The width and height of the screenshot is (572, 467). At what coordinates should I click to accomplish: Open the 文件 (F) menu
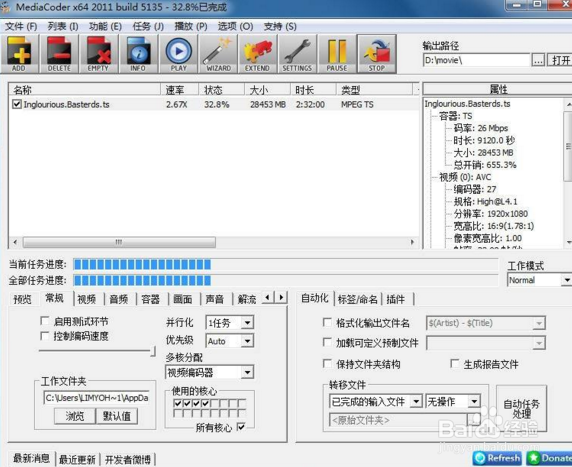(x=21, y=27)
